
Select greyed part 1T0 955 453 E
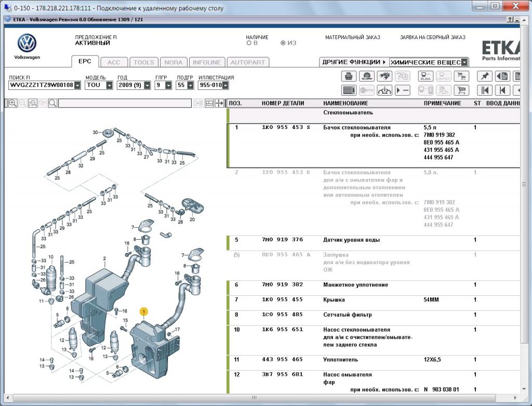click(286, 172)
